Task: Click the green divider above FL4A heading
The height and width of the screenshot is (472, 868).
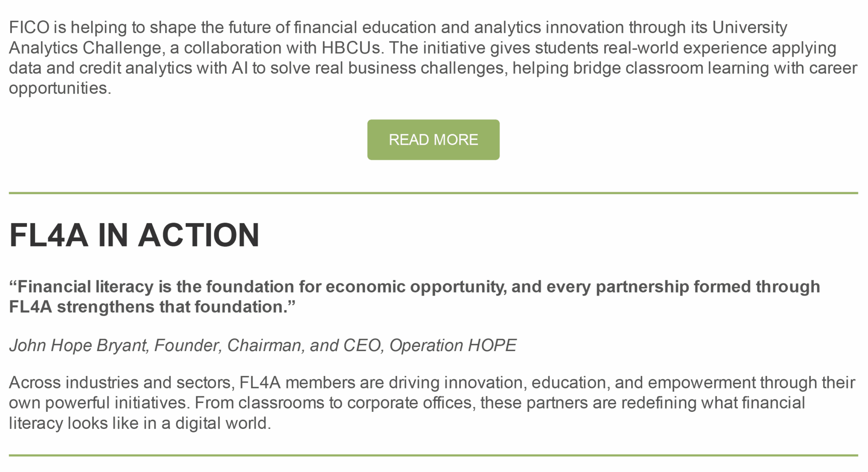Action: pyautogui.click(x=433, y=193)
